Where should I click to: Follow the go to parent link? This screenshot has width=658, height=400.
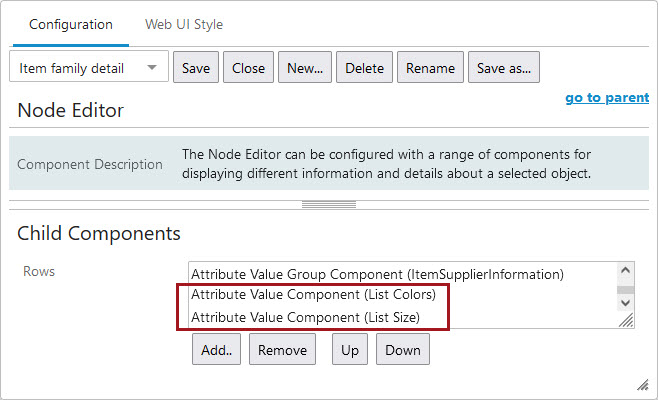click(607, 98)
